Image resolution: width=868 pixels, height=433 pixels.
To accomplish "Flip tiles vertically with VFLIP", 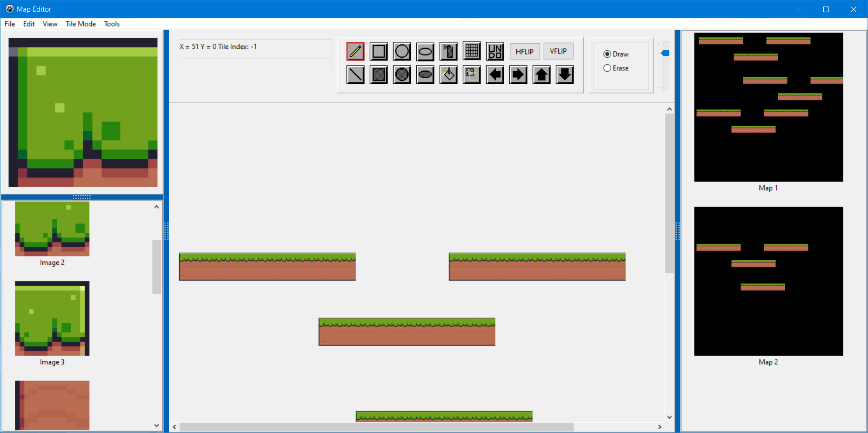I will click(558, 51).
